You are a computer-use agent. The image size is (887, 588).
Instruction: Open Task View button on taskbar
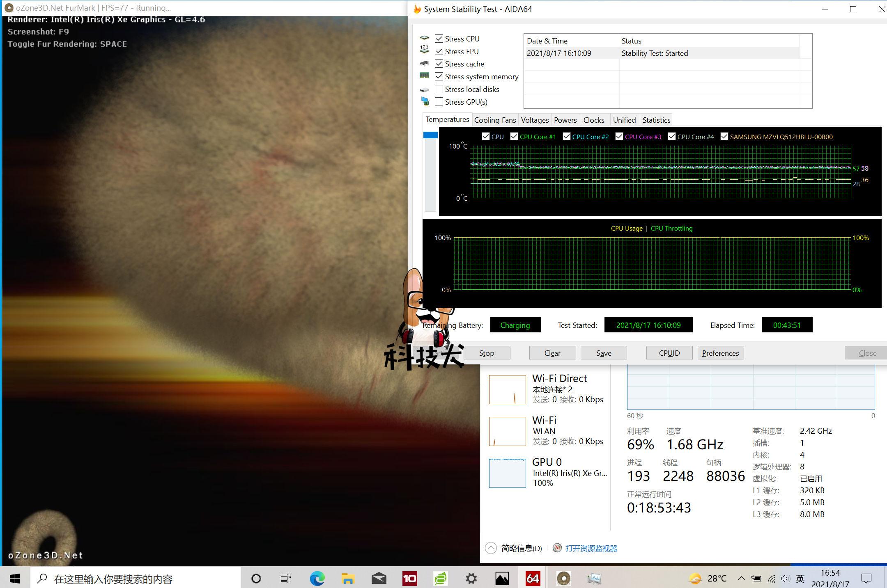(x=285, y=579)
